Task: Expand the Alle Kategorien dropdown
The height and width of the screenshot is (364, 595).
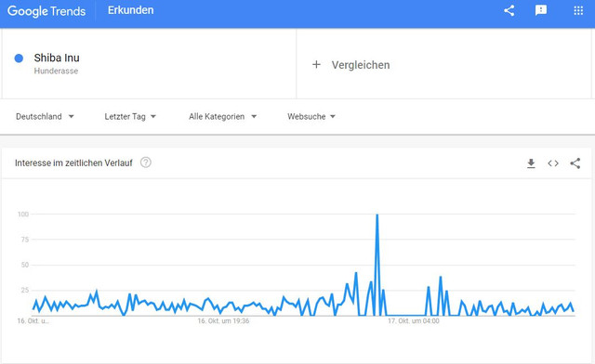Action: (223, 117)
